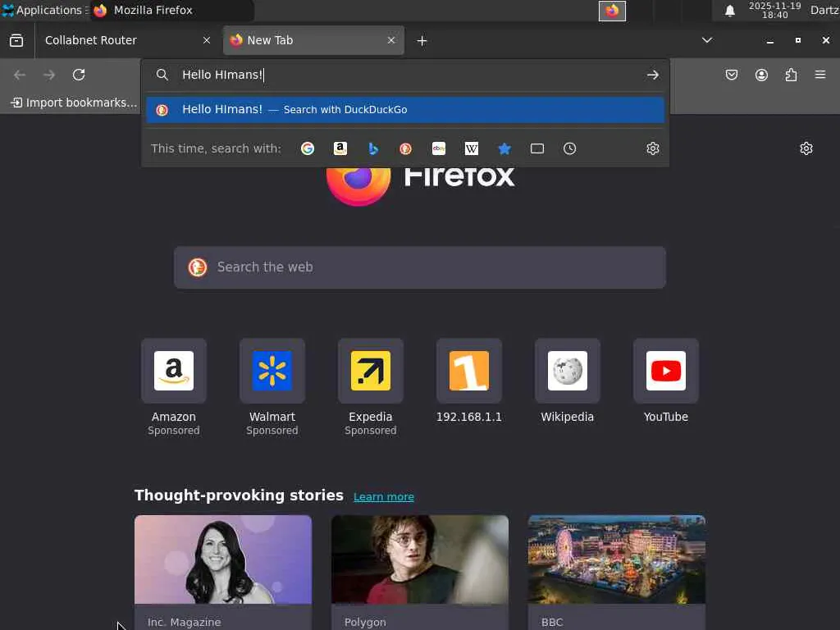840x630 pixels.
Task: Open the Firefox account icon
Action: pos(761,75)
